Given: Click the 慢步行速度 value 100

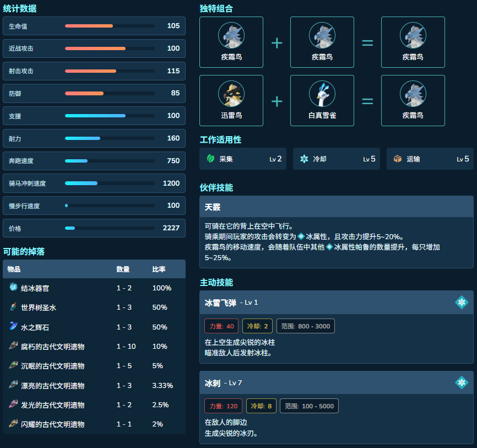Looking at the screenshot, I should click(174, 206).
